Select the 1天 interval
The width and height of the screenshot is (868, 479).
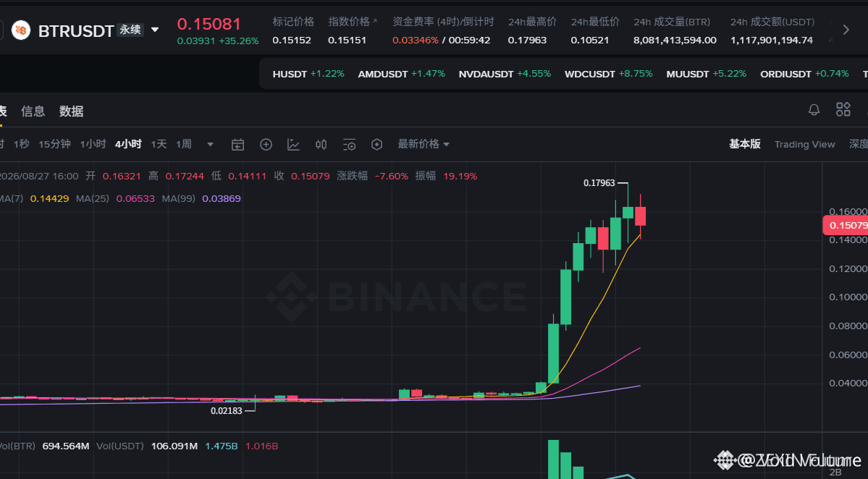pos(159,145)
